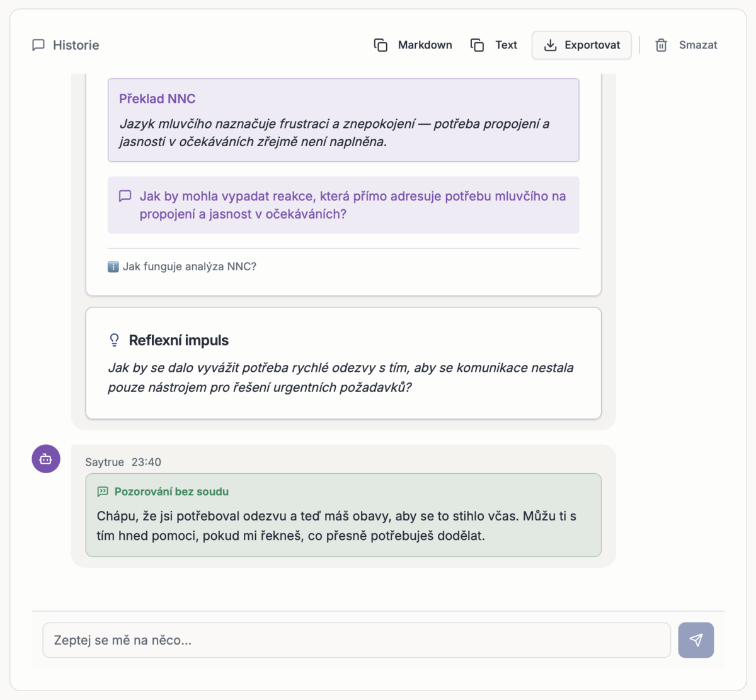
Task: Click the Historie chat bubble icon
Action: 38,45
